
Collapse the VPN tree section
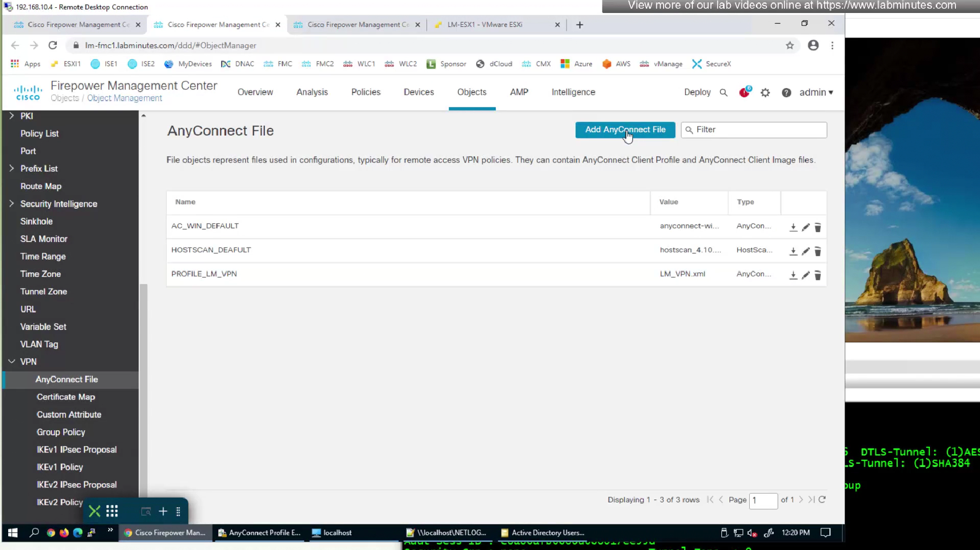(12, 362)
